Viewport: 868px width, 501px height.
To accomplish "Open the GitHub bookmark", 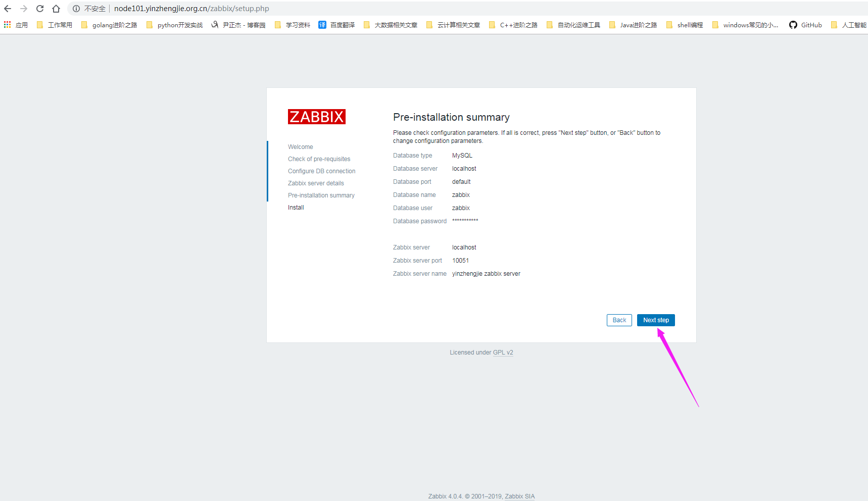I will [806, 25].
